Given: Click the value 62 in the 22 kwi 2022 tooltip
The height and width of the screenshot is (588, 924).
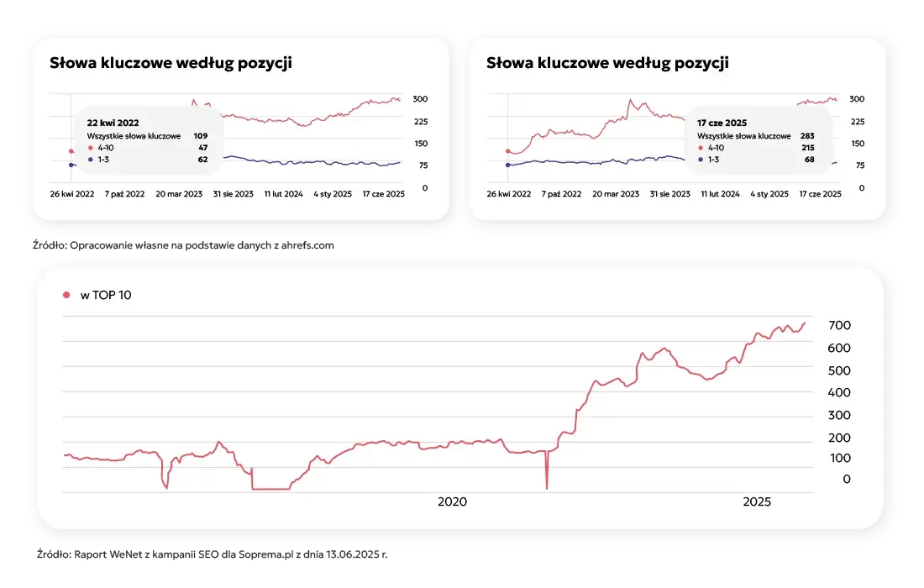Looking at the screenshot, I should coord(202,159).
